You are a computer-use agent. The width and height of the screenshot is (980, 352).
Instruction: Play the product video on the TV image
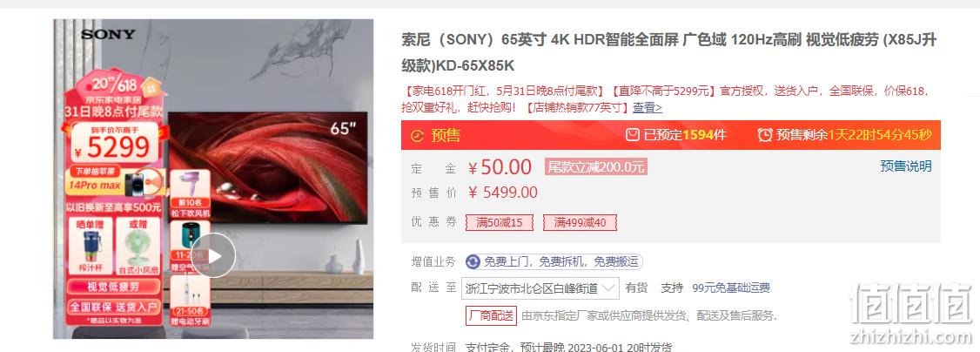[213, 255]
